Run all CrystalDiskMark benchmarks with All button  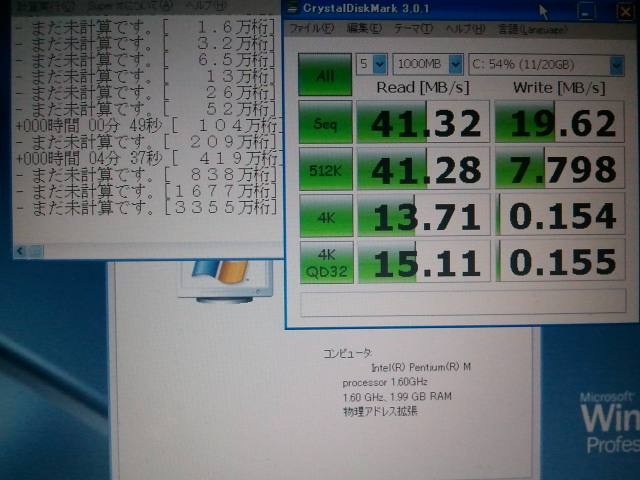tap(325, 75)
